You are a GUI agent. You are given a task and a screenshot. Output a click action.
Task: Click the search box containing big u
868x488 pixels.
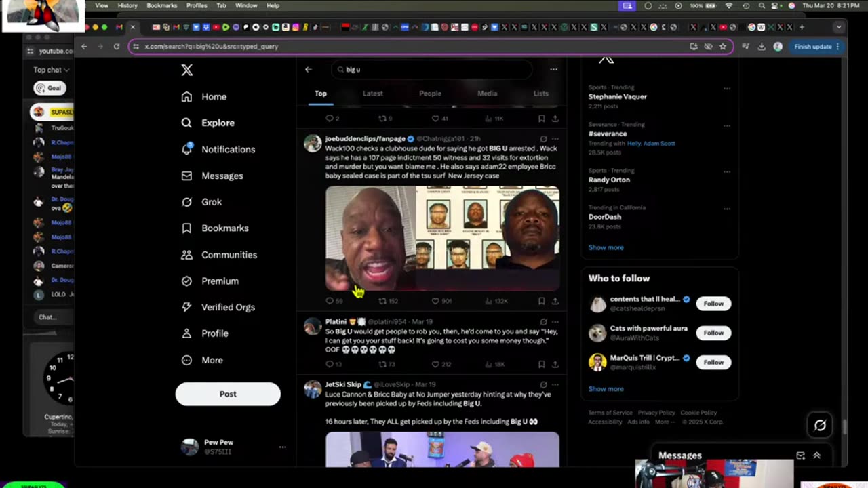point(432,70)
